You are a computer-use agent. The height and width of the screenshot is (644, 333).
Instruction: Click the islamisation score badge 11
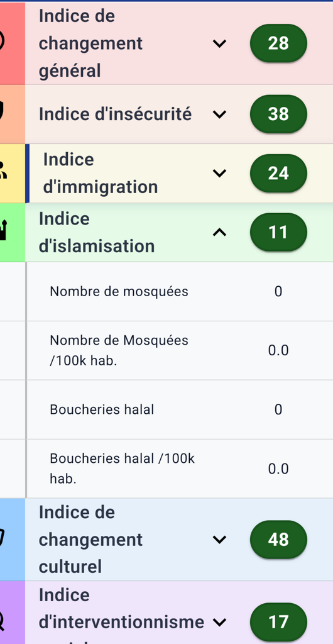point(278,233)
